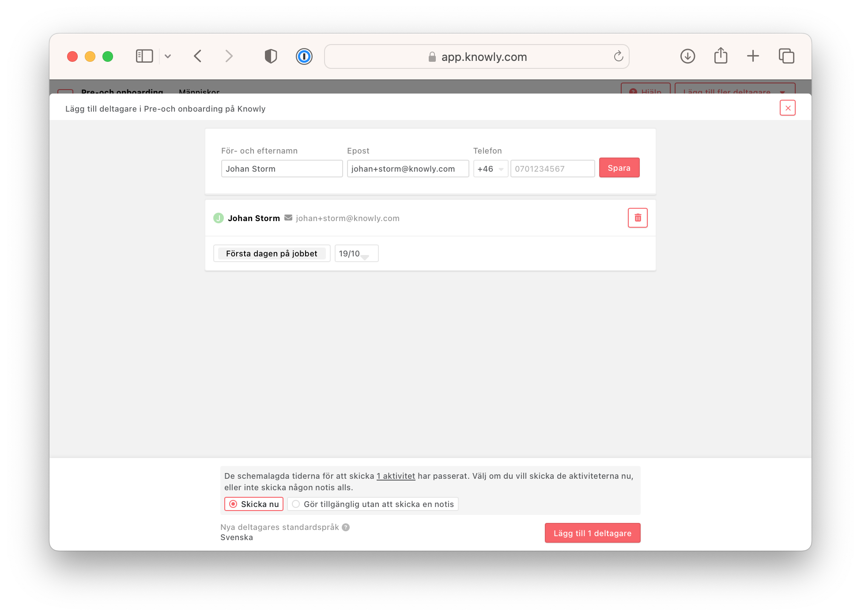Delete participant Johan Storm with trash icon
Viewport: 861px width, 616px height.
point(637,218)
